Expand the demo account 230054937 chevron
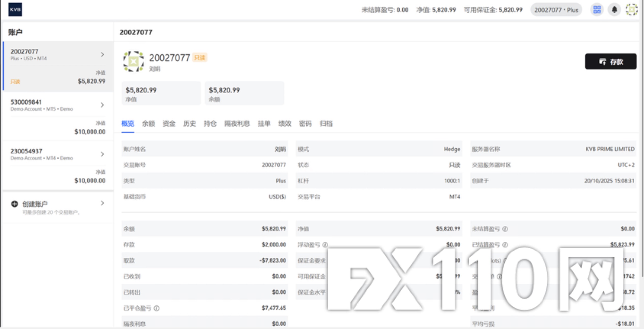The width and height of the screenshot is (644, 329). [102, 154]
